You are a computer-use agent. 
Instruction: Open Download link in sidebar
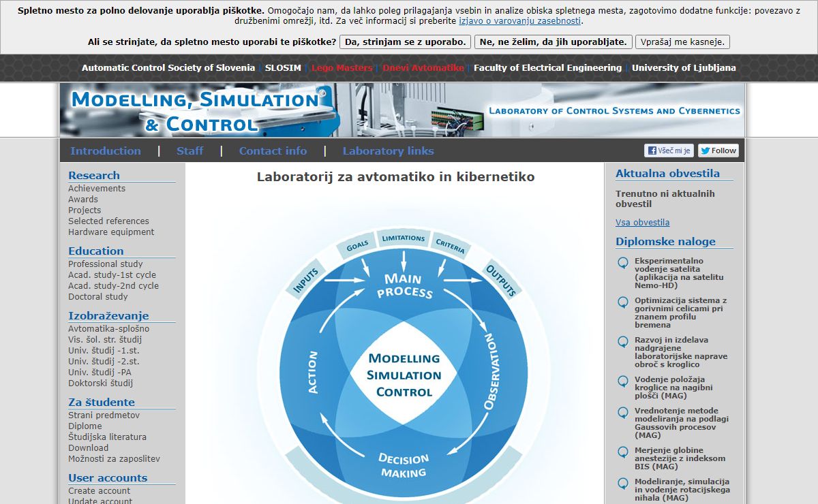(x=88, y=447)
